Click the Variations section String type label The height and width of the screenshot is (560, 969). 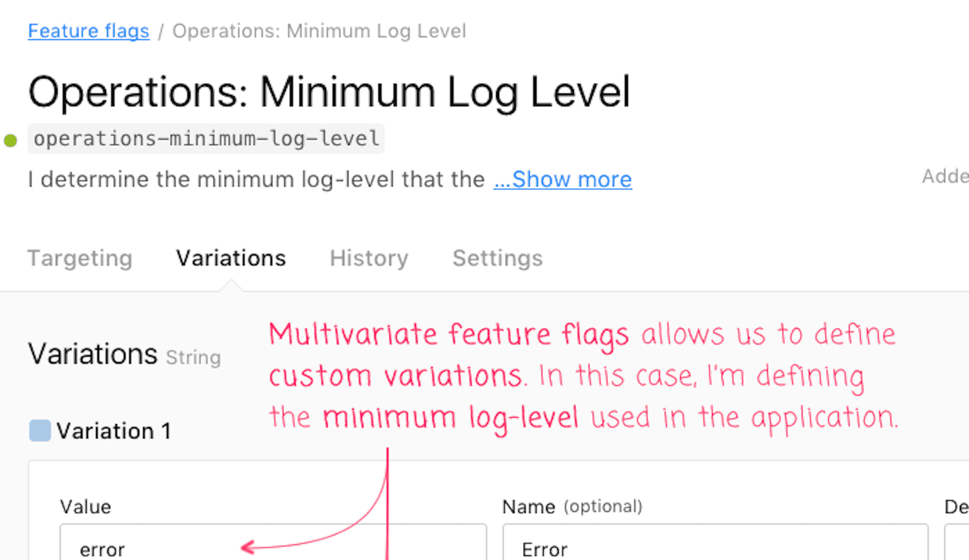tap(193, 358)
